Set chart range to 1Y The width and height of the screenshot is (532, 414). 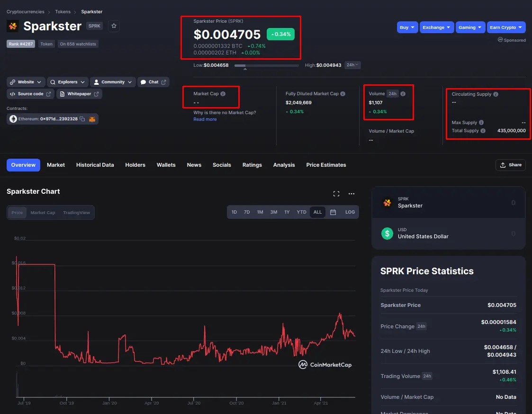coord(287,212)
